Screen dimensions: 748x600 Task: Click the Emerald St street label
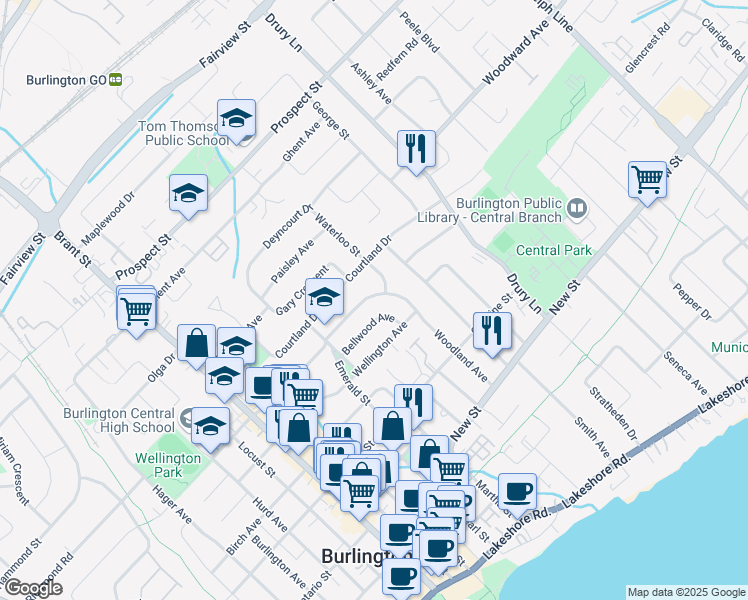coord(352,383)
